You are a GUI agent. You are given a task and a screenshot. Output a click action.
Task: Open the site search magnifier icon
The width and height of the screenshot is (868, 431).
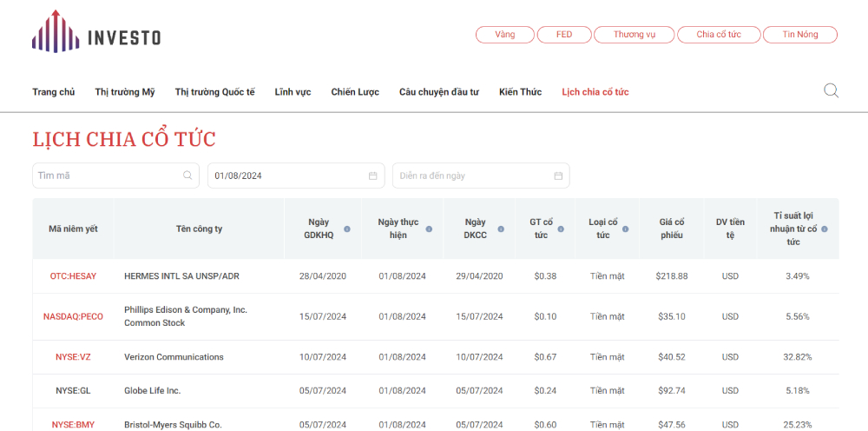(831, 91)
